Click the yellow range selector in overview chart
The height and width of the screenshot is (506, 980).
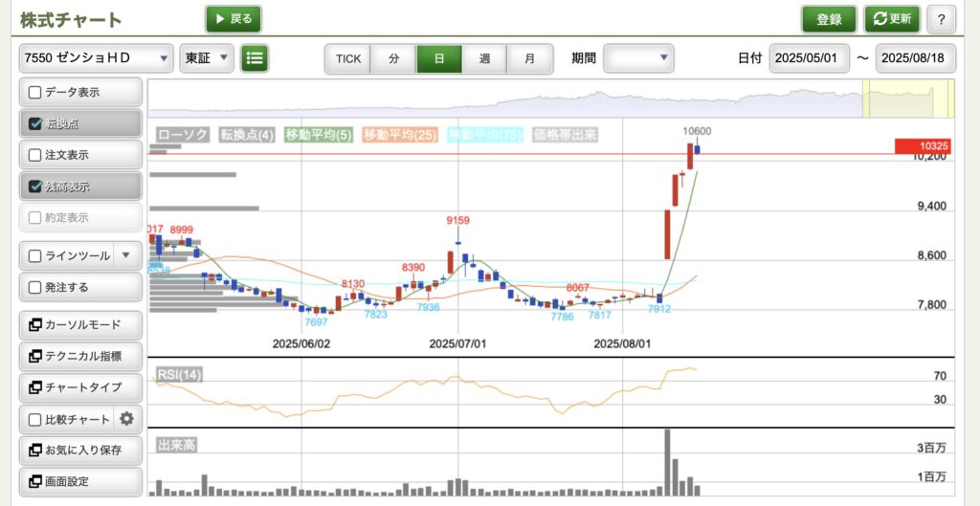(x=908, y=99)
